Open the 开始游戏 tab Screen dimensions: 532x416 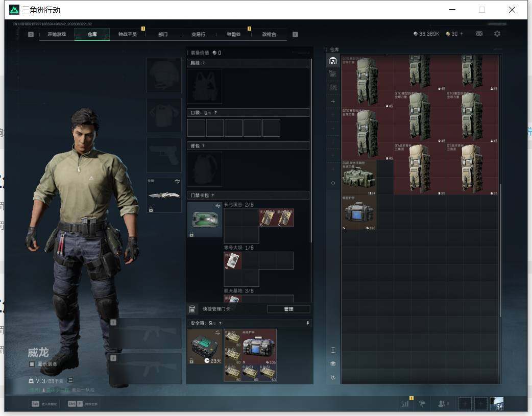point(57,34)
